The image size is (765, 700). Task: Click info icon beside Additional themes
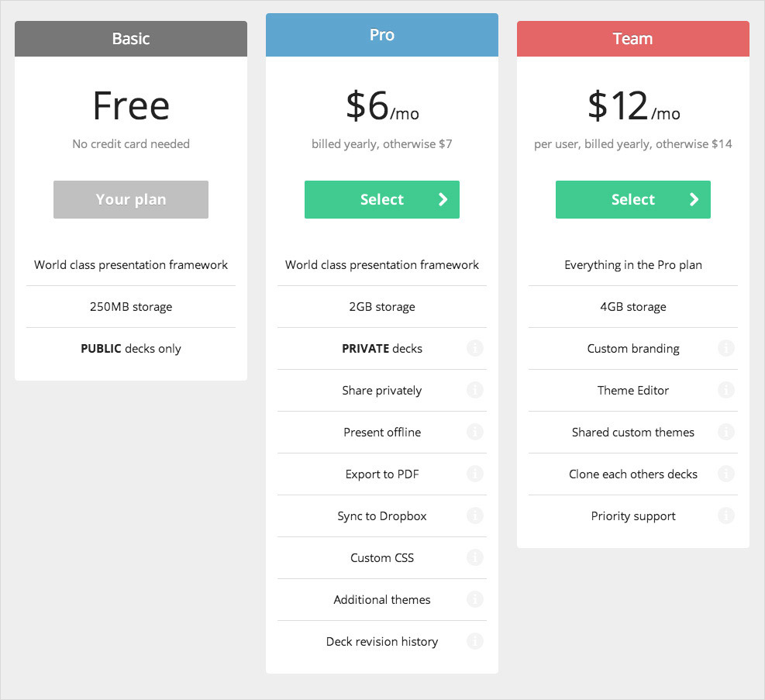[x=475, y=599]
